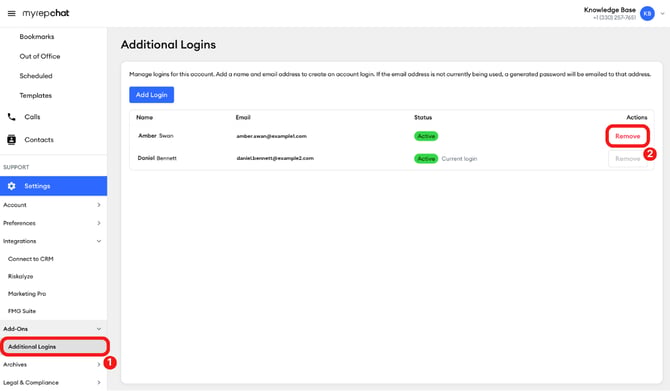Select Additional Logins under Add-Ons
670x391 pixels.
click(54, 347)
